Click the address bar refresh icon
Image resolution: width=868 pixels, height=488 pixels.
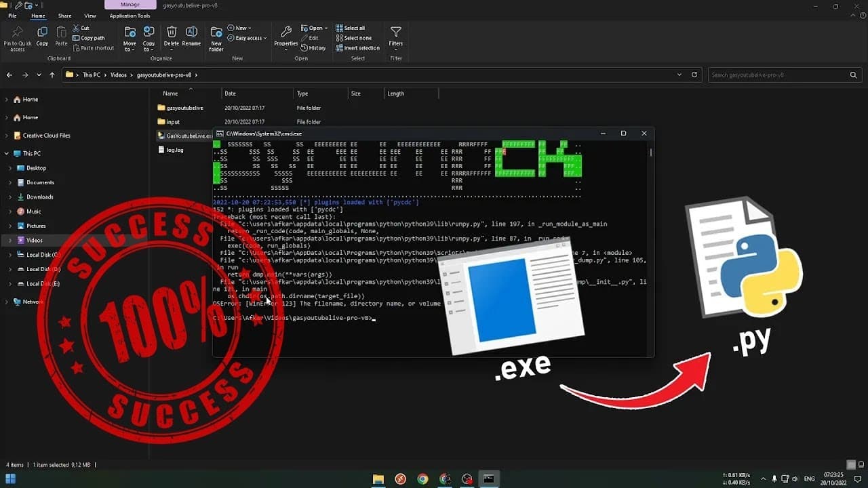694,75
